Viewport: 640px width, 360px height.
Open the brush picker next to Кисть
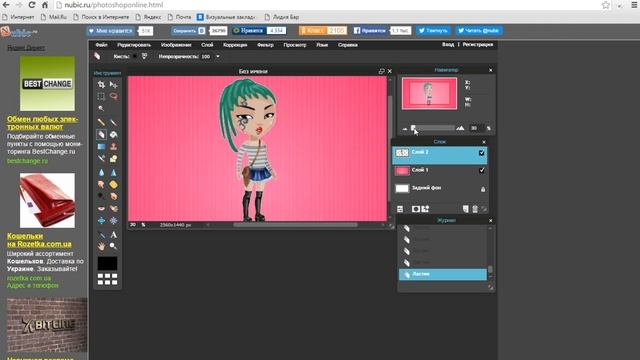(144, 56)
